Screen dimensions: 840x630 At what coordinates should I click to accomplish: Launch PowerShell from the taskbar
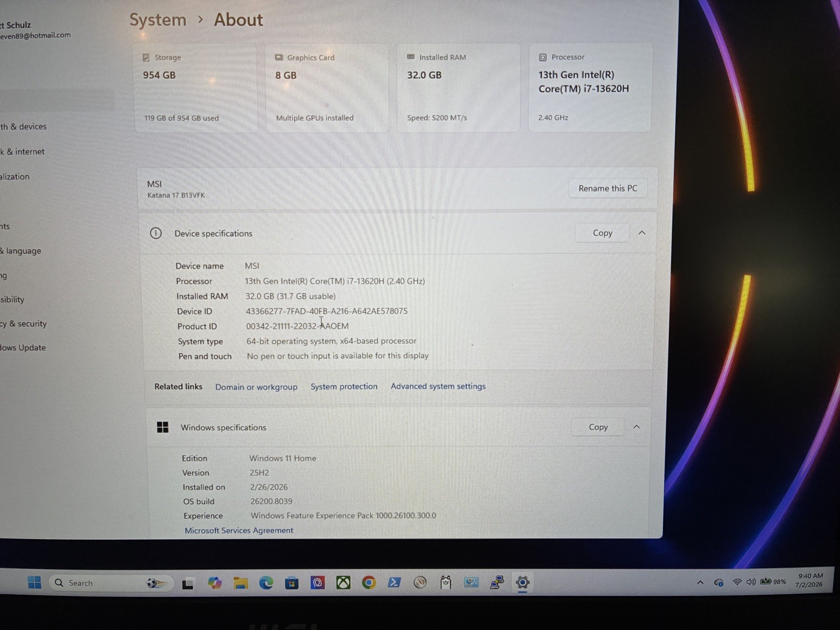(x=394, y=582)
